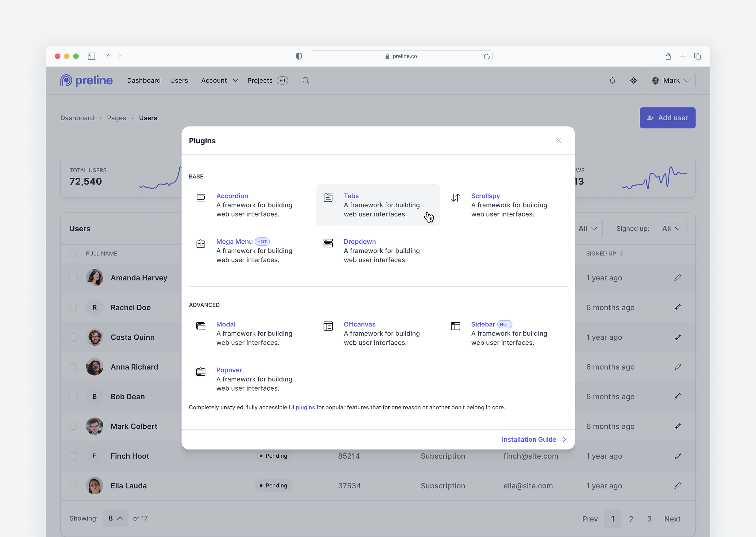Screen dimensions: 756x537
Task: Open the Tabs plugin via its document icon
Action: click(x=328, y=197)
